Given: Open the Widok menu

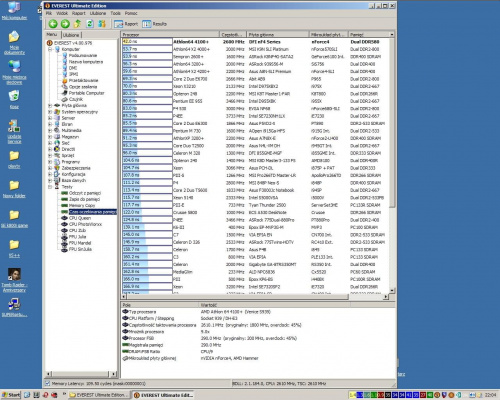Looking at the screenshot, I should [62, 13].
